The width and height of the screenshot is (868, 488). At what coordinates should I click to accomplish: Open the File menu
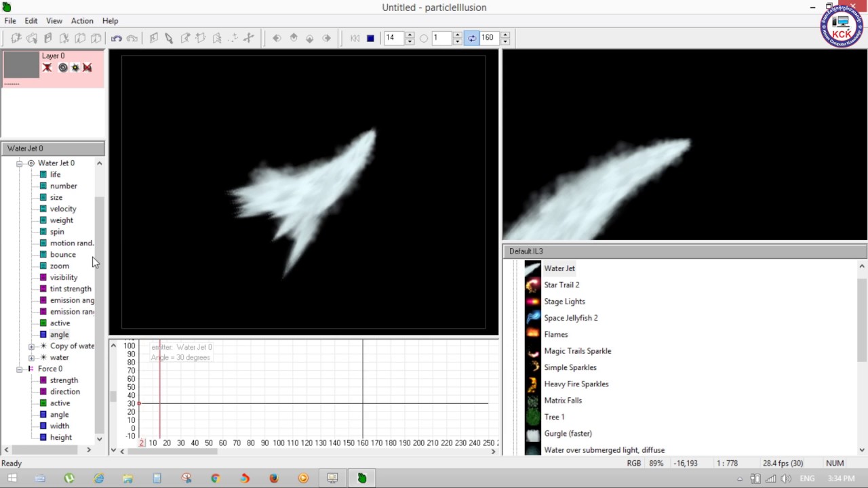click(x=10, y=21)
